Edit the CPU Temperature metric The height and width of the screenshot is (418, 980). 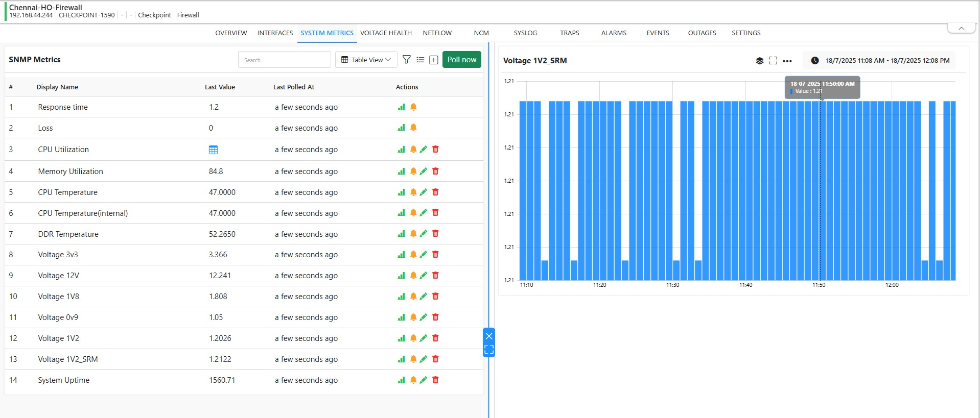tap(423, 192)
